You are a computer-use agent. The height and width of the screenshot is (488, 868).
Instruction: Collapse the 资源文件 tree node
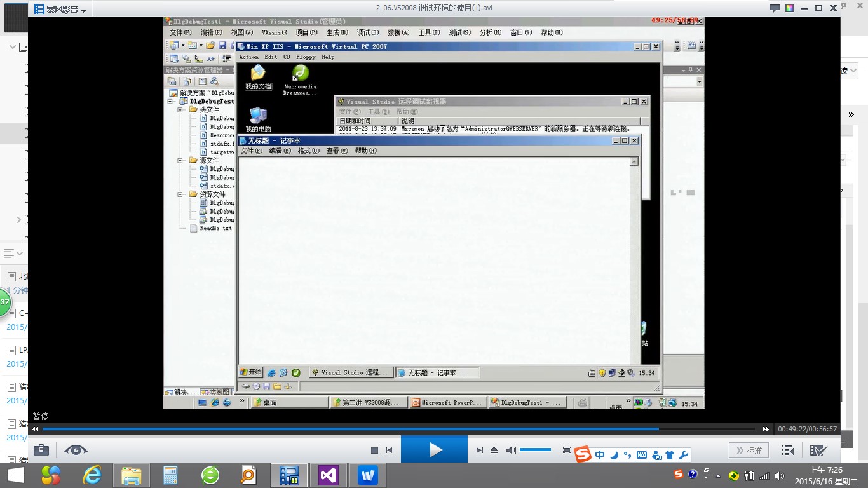(x=180, y=194)
